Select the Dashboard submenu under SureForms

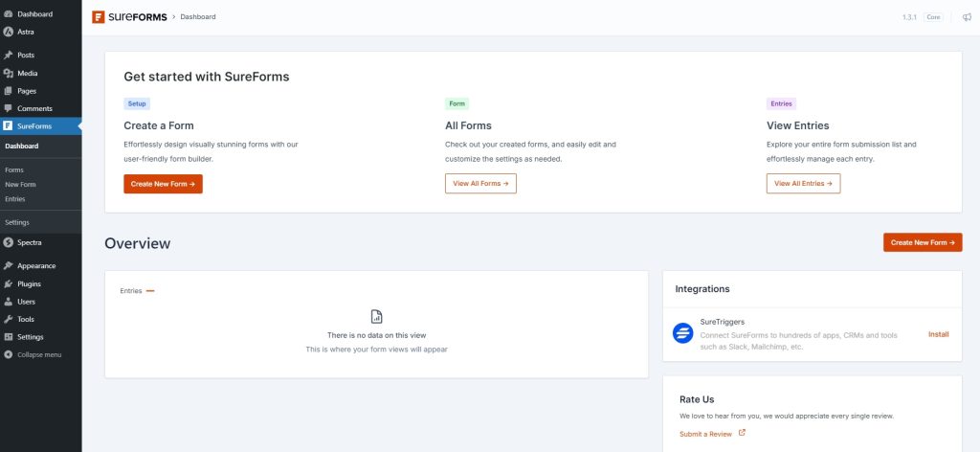(x=22, y=146)
